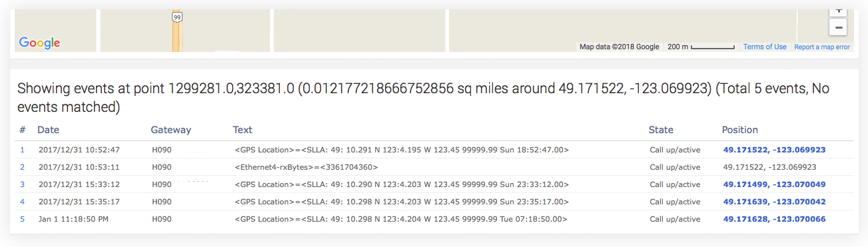Click the Gateway column header

[171, 130]
